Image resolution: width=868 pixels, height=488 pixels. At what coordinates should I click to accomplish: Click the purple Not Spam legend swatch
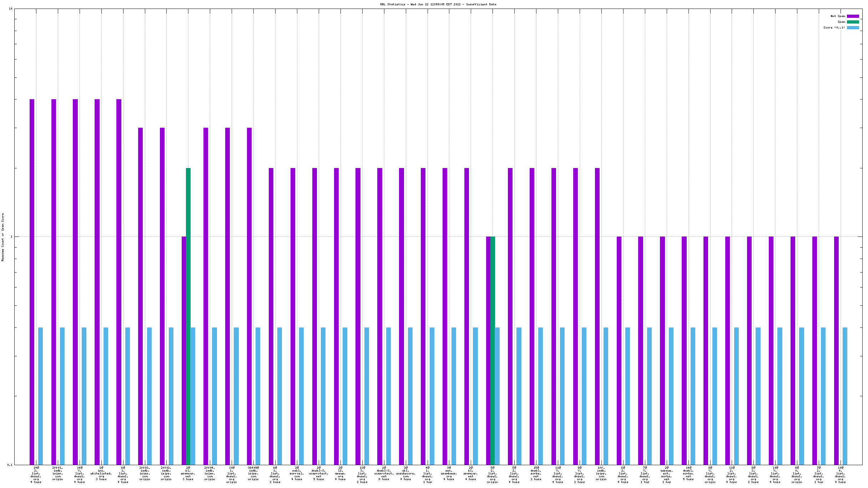click(x=853, y=16)
